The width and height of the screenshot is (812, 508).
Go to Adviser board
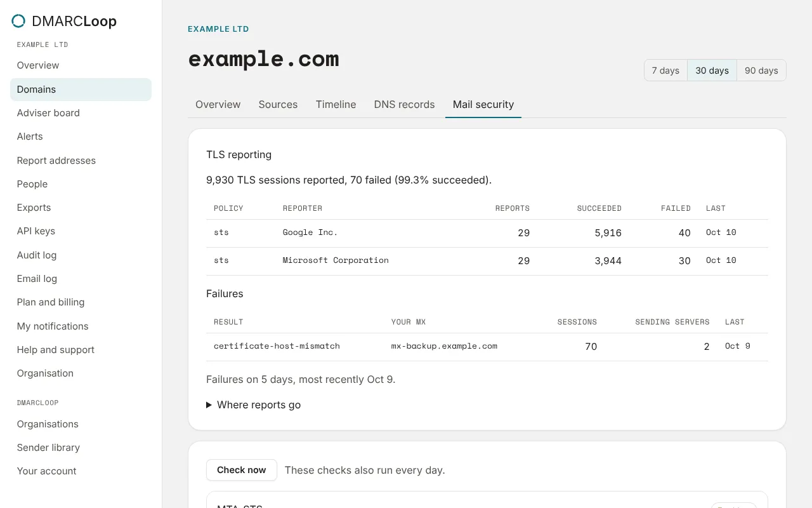(x=81, y=113)
